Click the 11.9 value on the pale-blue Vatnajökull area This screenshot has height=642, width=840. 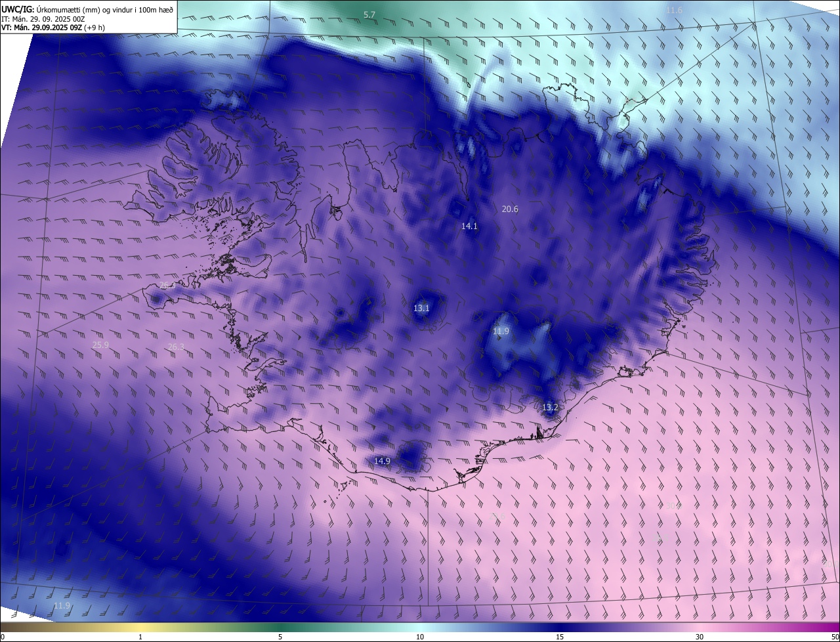501,332
